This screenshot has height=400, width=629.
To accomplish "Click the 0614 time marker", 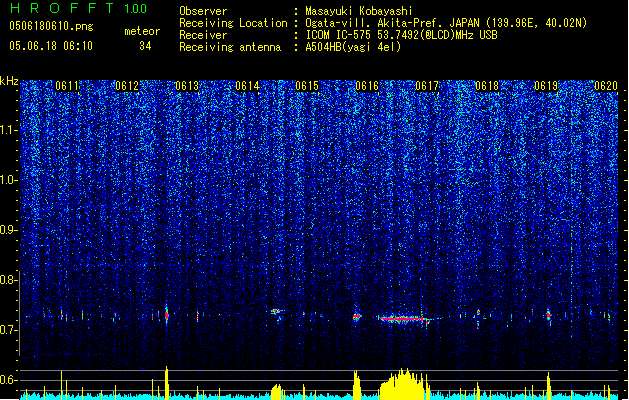I will (247, 86).
